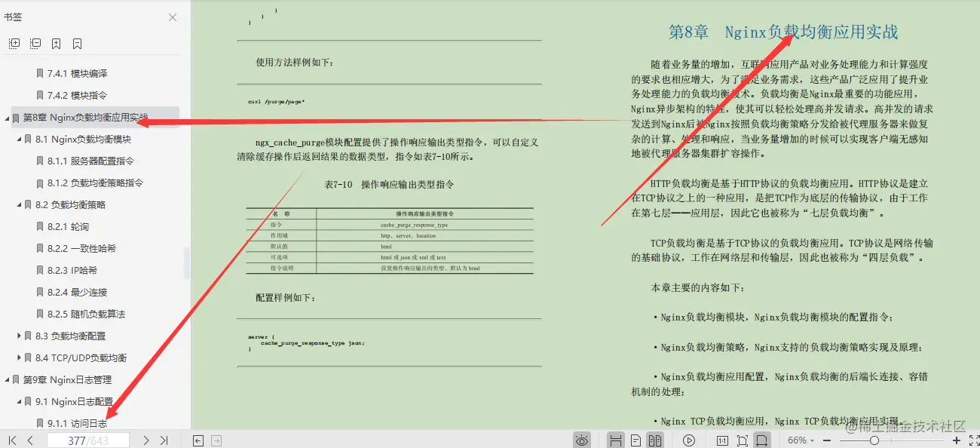Collapse the 第8章 Nginx负载均衡应用实战 chapter
This screenshot has width=980, height=448.
(6, 118)
